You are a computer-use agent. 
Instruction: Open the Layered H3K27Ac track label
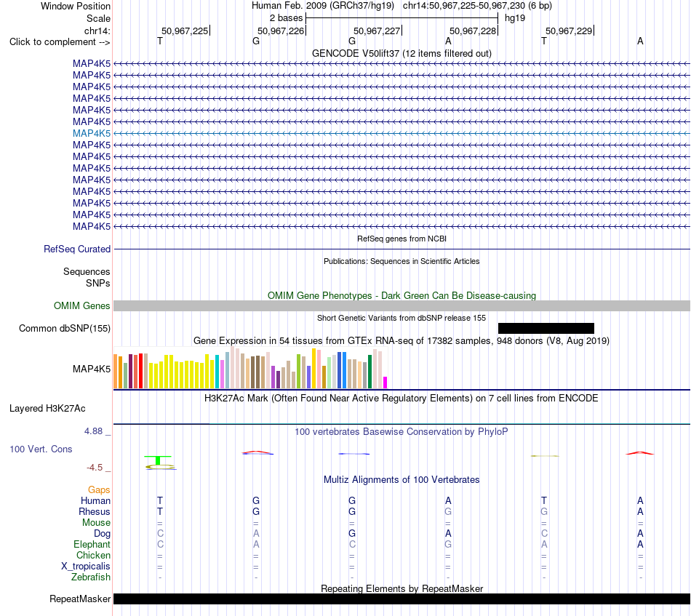coord(47,409)
